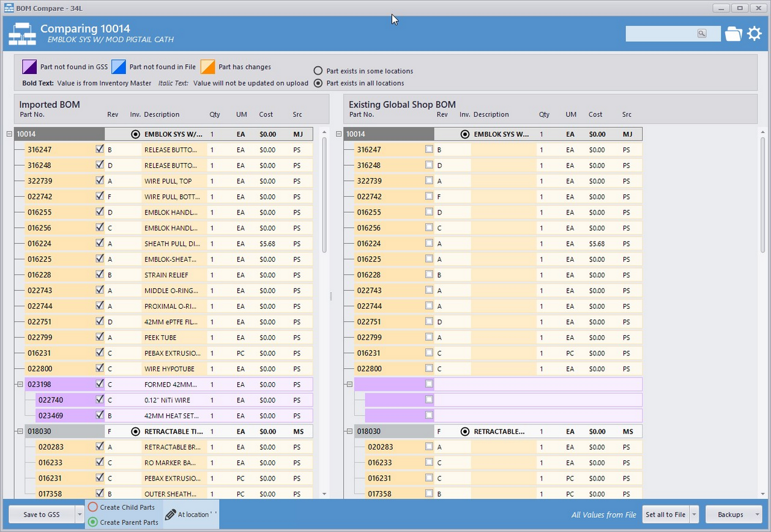Screen dimensions: 771x532
Task: Uncheck the 023198 checkbox in Imported BOM
Action: click(x=100, y=383)
